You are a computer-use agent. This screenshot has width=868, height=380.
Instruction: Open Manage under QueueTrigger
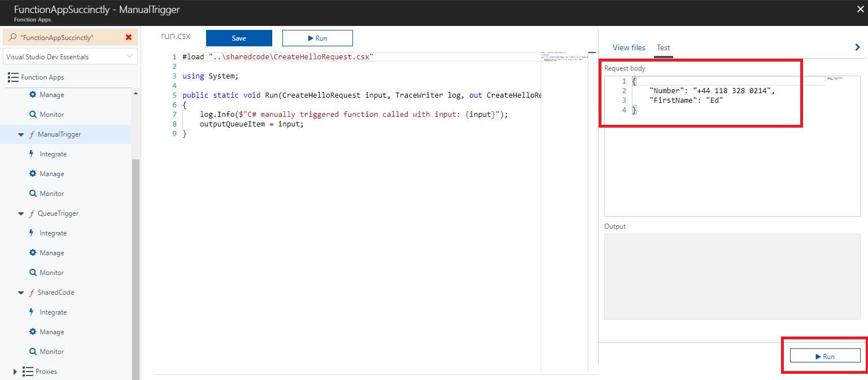52,253
